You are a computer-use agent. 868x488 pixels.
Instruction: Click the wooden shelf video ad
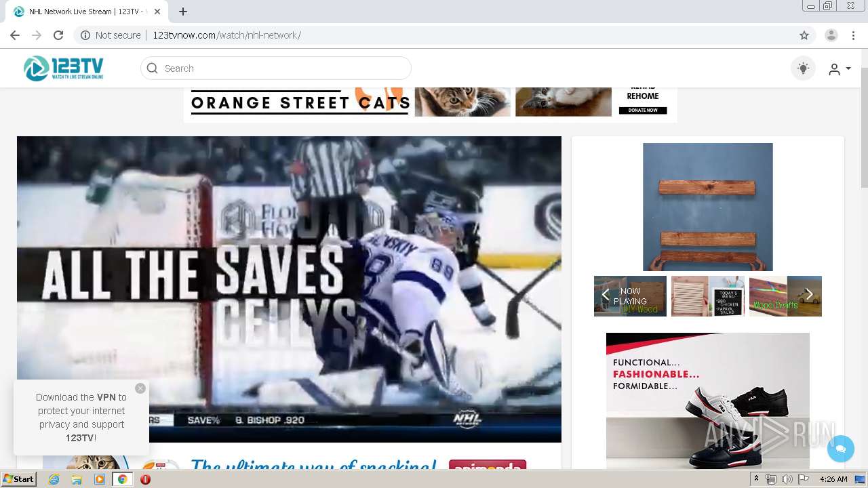(x=708, y=207)
